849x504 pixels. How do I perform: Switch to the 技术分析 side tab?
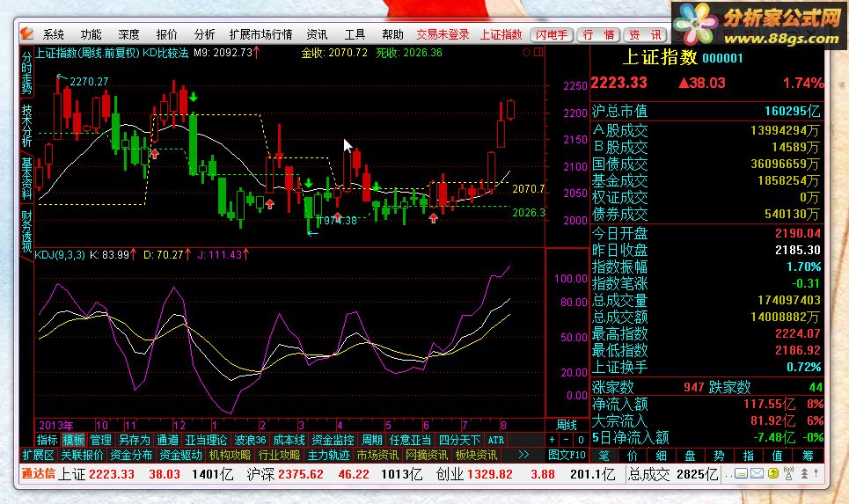[26, 126]
